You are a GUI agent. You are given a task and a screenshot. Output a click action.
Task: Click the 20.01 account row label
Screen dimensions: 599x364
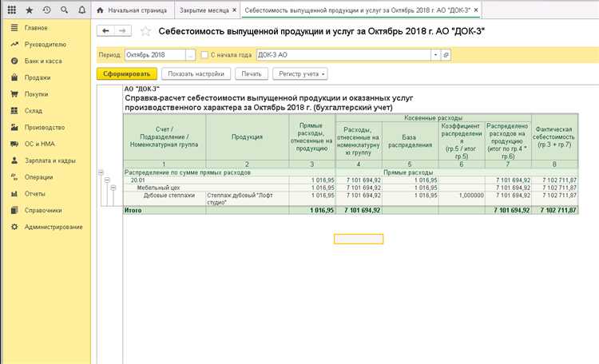coord(138,180)
